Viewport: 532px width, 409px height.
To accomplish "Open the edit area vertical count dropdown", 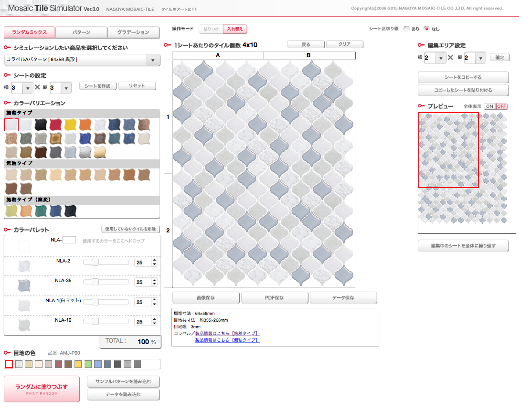I will click(480, 58).
